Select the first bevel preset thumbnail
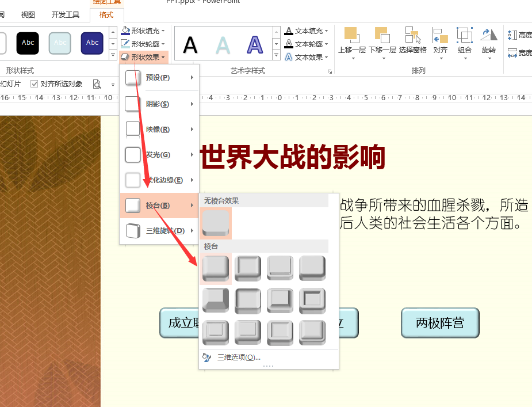Screen dimensions: 532x407 click(x=215, y=268)
